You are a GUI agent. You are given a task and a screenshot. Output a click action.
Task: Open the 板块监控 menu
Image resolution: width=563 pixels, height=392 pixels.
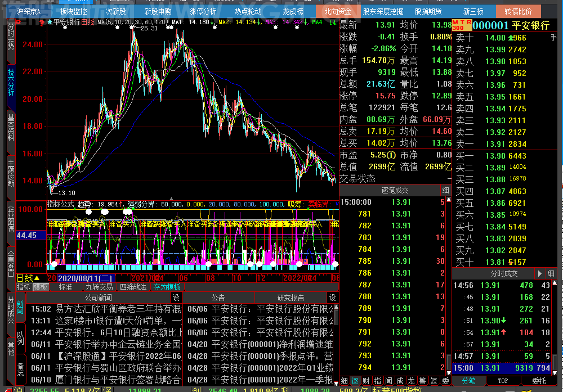pyautogui.click(x=74, y=11)
